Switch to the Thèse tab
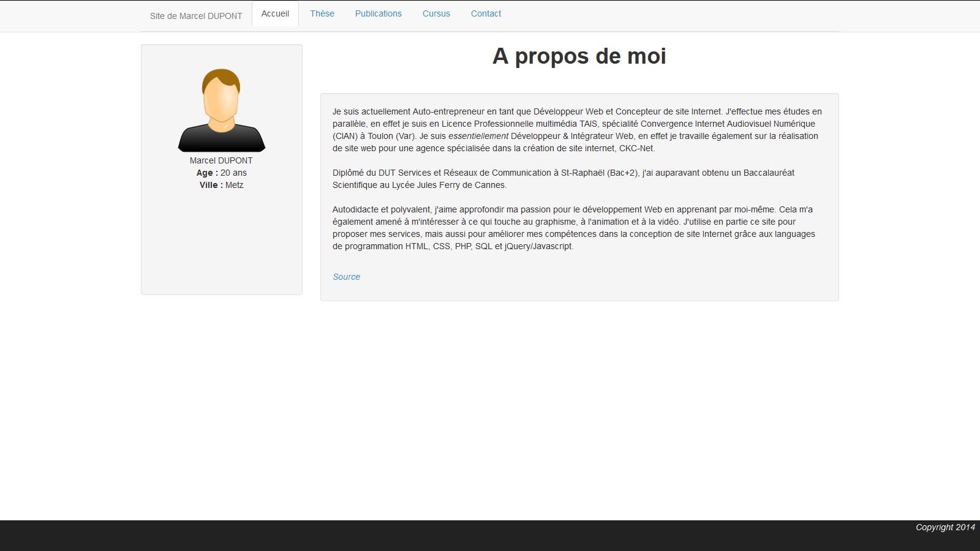 [x=322, y=13]
